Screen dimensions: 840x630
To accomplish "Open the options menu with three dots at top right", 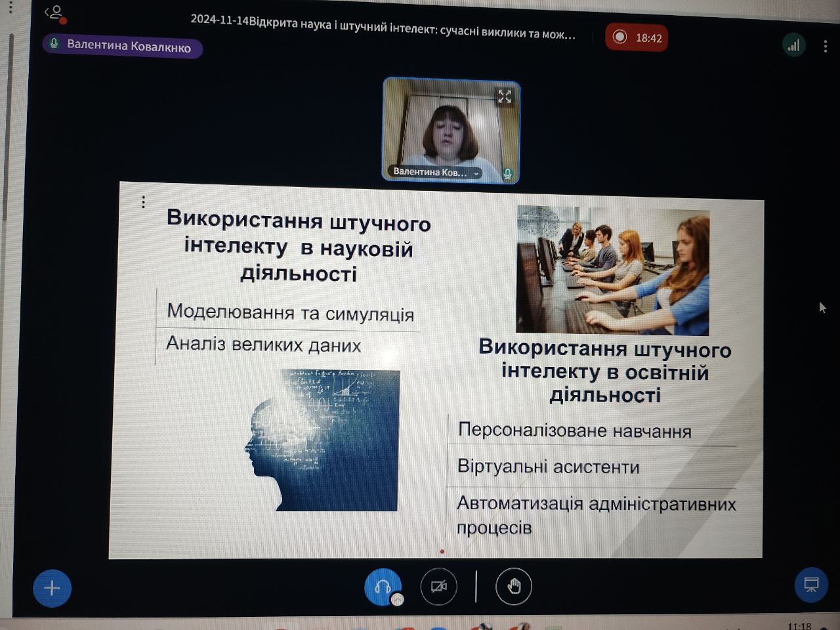I will point(825,46).
